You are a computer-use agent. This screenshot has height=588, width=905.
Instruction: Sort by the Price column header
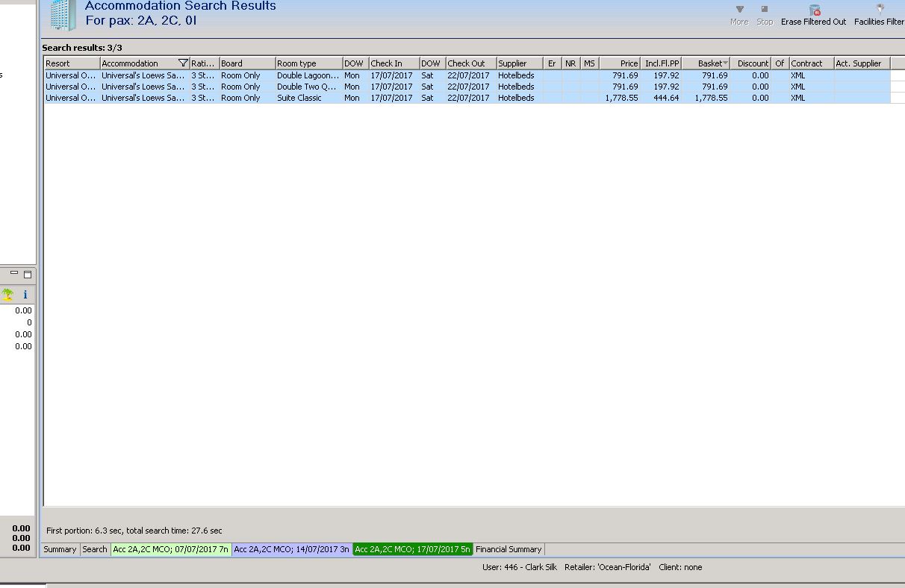(x=620, y=63)
